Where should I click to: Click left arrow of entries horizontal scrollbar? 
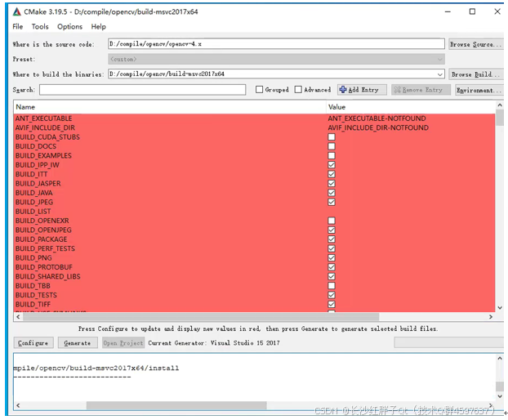pyautogui.click(x=18, y=316)
